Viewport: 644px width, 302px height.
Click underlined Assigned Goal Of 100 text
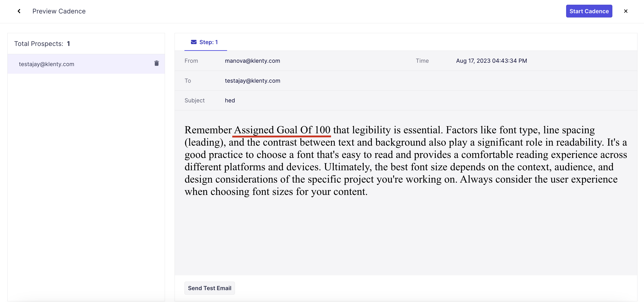(282, 130)
